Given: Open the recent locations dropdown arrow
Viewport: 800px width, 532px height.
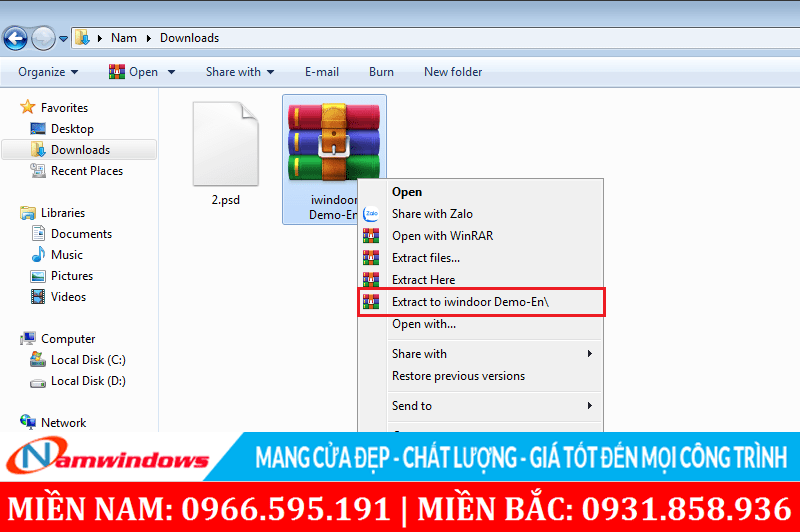Looking at the screenshot, I should pos(63,38).
